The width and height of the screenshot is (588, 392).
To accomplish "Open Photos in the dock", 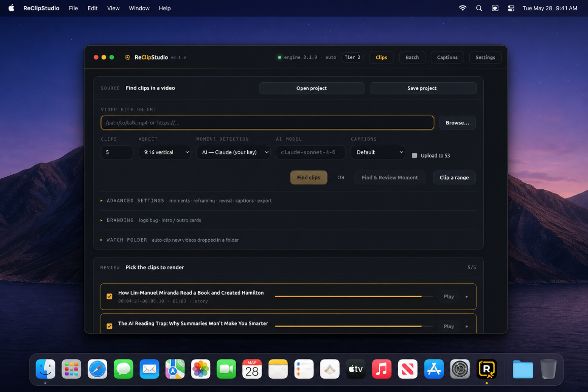I will coord(201,369).
